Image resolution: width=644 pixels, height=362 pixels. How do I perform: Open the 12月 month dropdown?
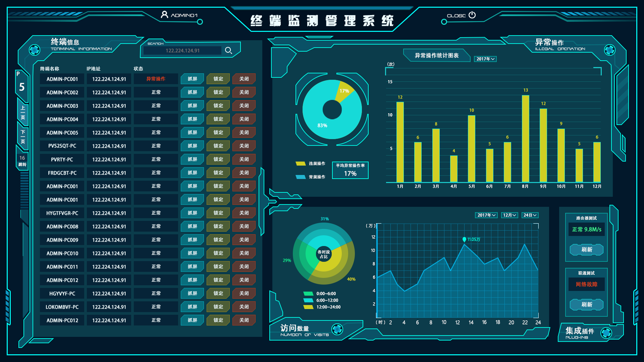509,215
